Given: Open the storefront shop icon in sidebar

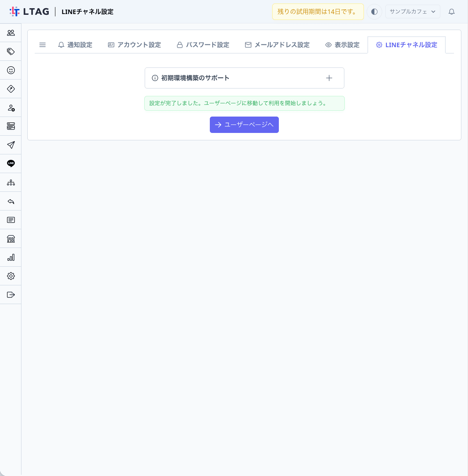Looking at the screenshot, I should 11,239.
